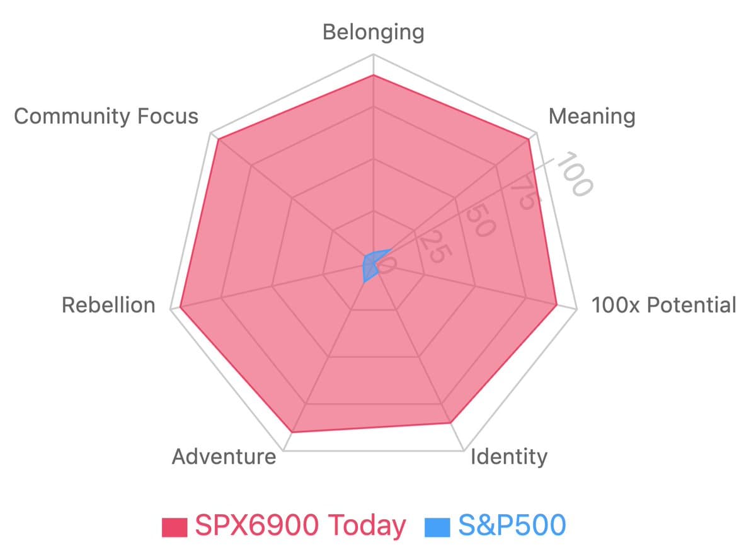Select the Identity axis label

point(509,456)
